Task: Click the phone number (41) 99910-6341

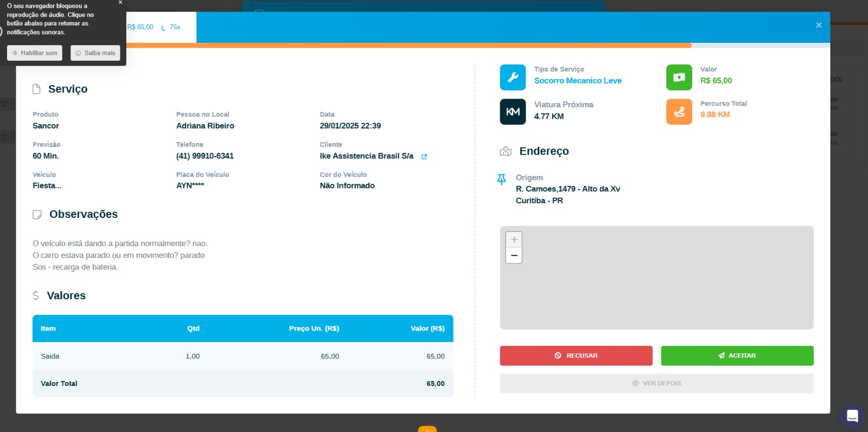Action: pos(205,156)
